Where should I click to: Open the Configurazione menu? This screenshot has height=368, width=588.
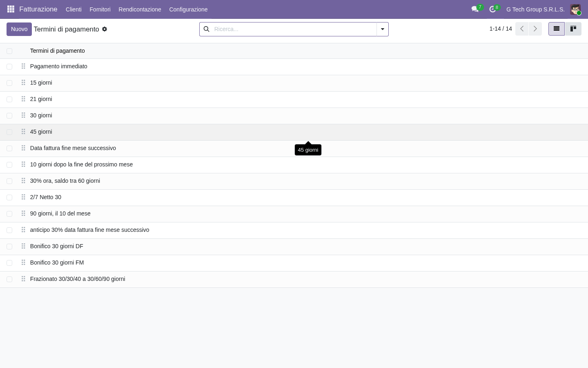(188, 9)
